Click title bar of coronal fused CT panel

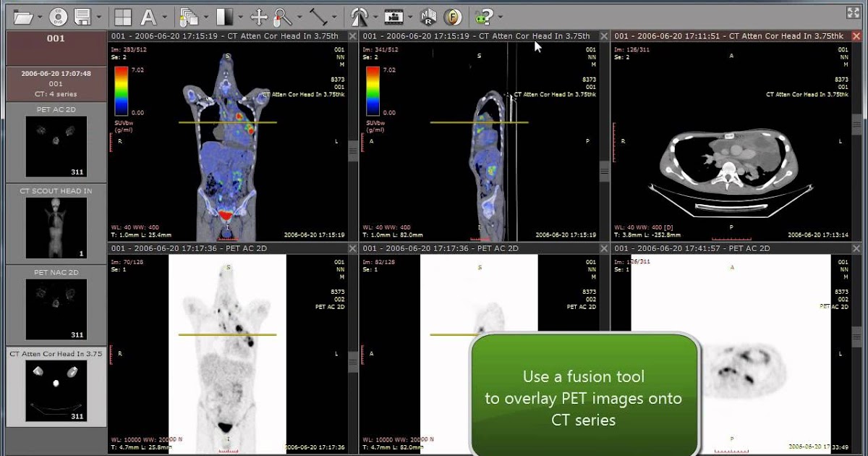pyautogui.click(x=228, y=36)
